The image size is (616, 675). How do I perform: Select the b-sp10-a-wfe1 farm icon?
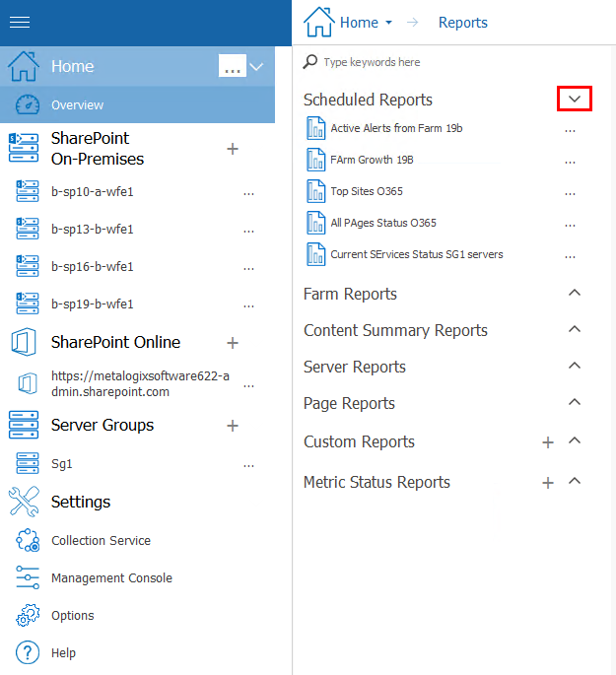tap(28, 191)
